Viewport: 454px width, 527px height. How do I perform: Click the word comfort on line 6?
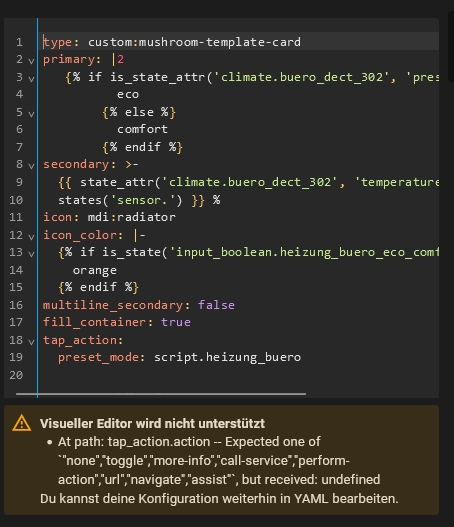click(x=142, y=129)
